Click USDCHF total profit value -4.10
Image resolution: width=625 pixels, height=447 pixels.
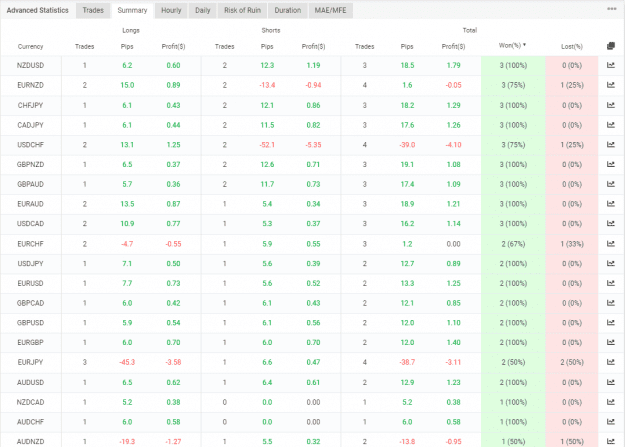click(x=453, y=145)
